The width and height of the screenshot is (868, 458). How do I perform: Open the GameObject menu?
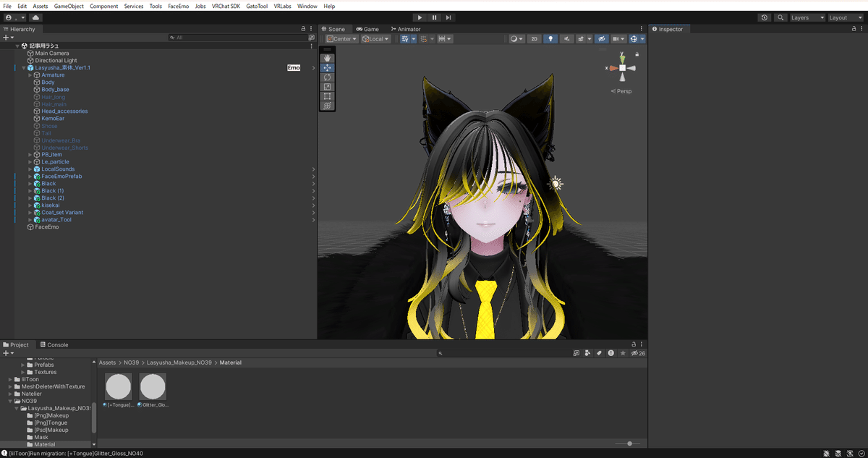coord(69,6)
